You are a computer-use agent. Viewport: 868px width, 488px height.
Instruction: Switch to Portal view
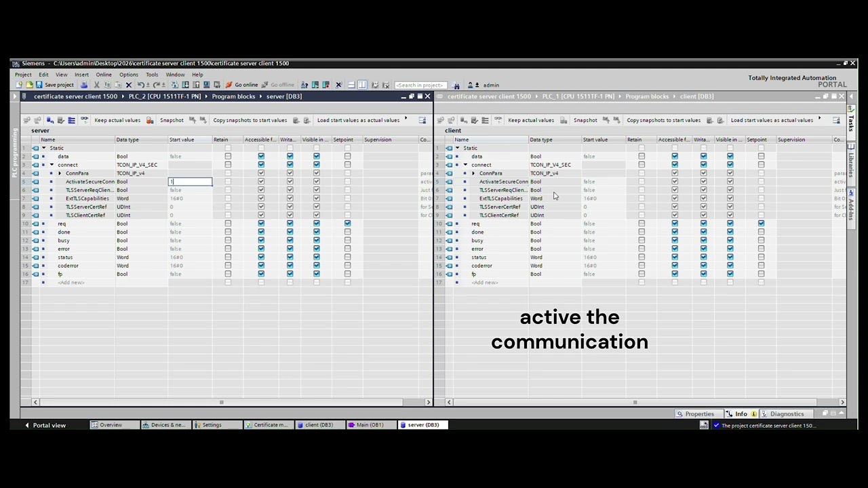tap(45, 425)
